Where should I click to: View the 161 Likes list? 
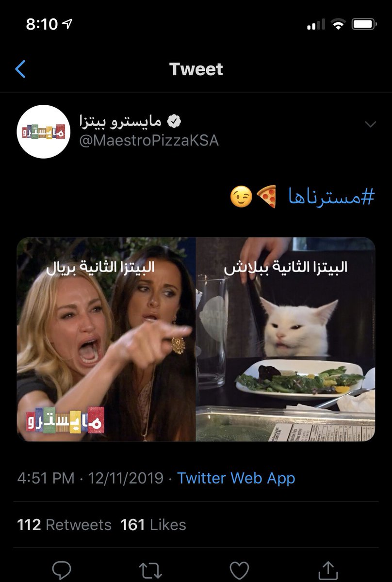point(153,525)
